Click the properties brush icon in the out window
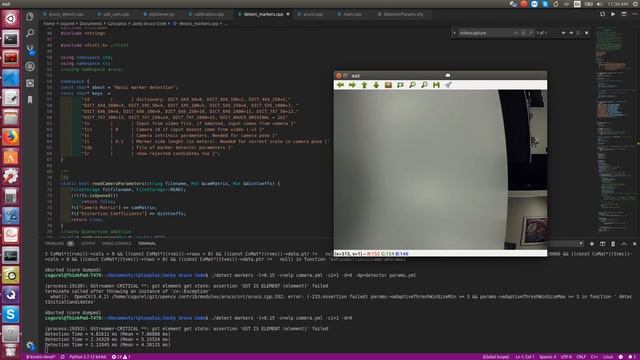 [x=448, y=85]
